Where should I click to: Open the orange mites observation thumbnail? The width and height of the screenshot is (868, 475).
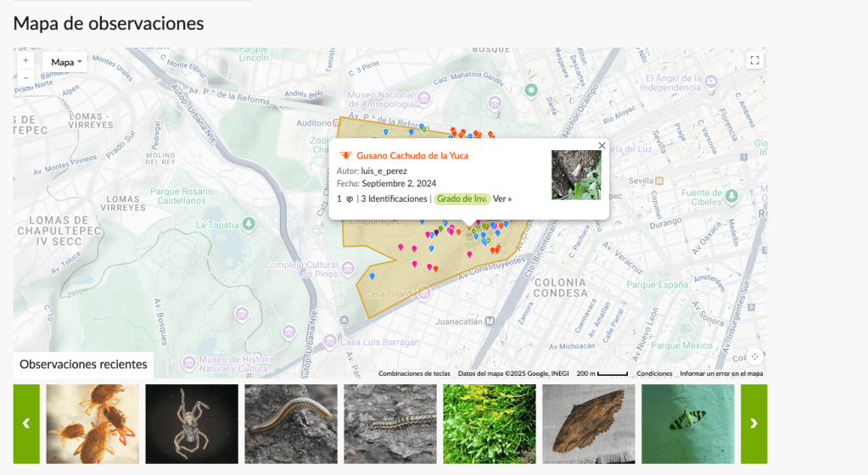click(x=92, y=424)
